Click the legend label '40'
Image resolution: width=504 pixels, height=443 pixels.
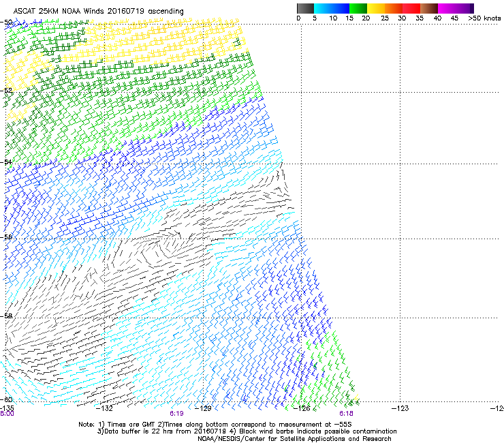[x=437, y=18]
